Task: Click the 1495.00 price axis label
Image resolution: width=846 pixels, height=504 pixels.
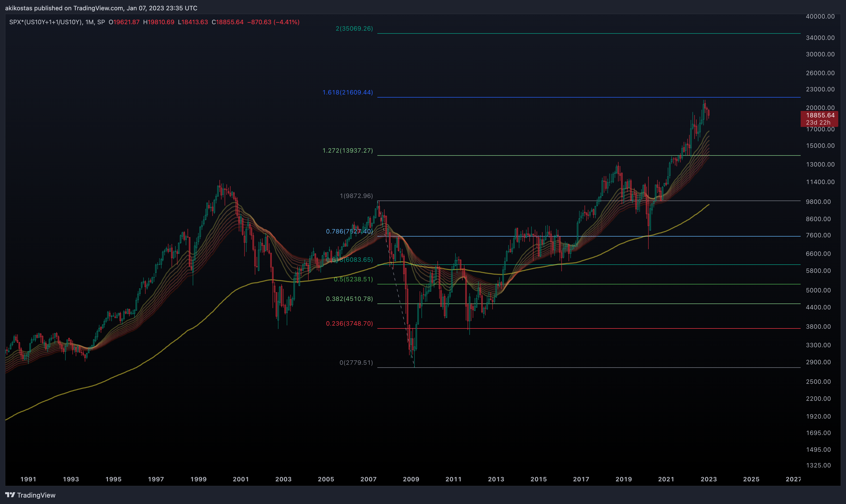Action: pos(818,450)
